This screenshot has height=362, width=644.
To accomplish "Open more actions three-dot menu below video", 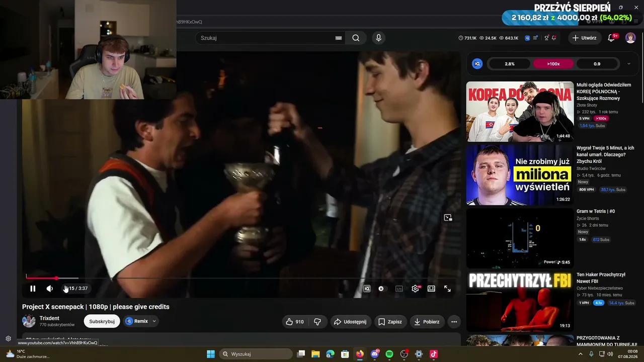I will (454, 322).
